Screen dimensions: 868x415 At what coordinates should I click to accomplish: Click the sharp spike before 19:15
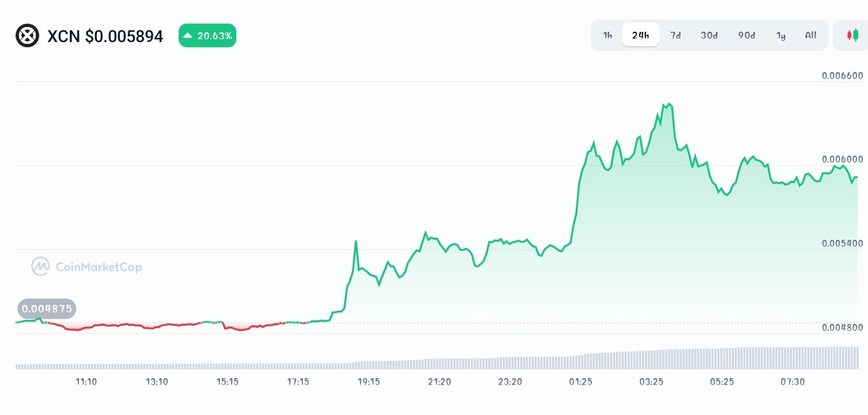pyautogui.click(x=356, y=241)
